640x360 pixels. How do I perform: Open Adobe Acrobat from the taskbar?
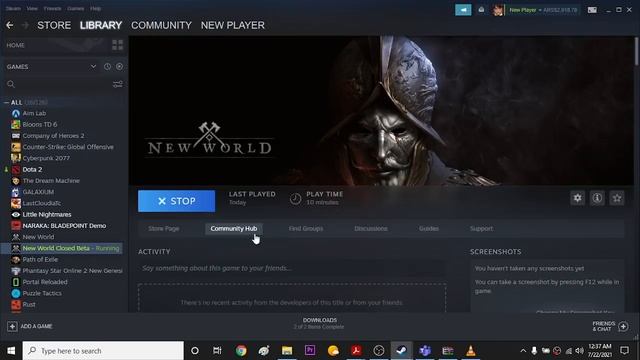[x=356, y=351]
